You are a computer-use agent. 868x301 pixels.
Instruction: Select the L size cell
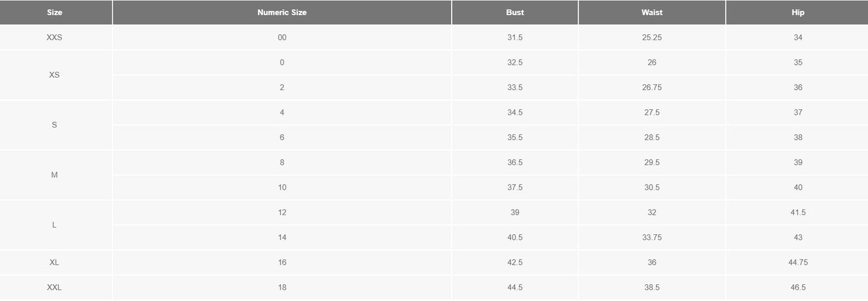pyautogui.click(x=55, y=225)
